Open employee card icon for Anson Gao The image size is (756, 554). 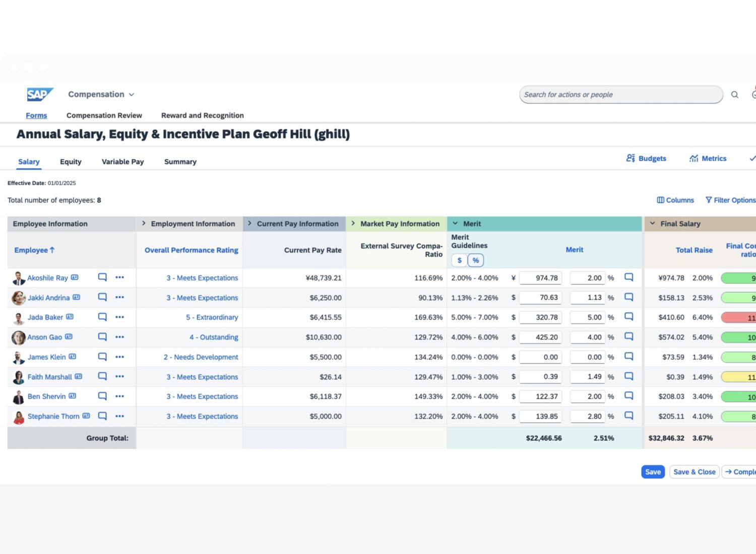[x=69, y=337]
